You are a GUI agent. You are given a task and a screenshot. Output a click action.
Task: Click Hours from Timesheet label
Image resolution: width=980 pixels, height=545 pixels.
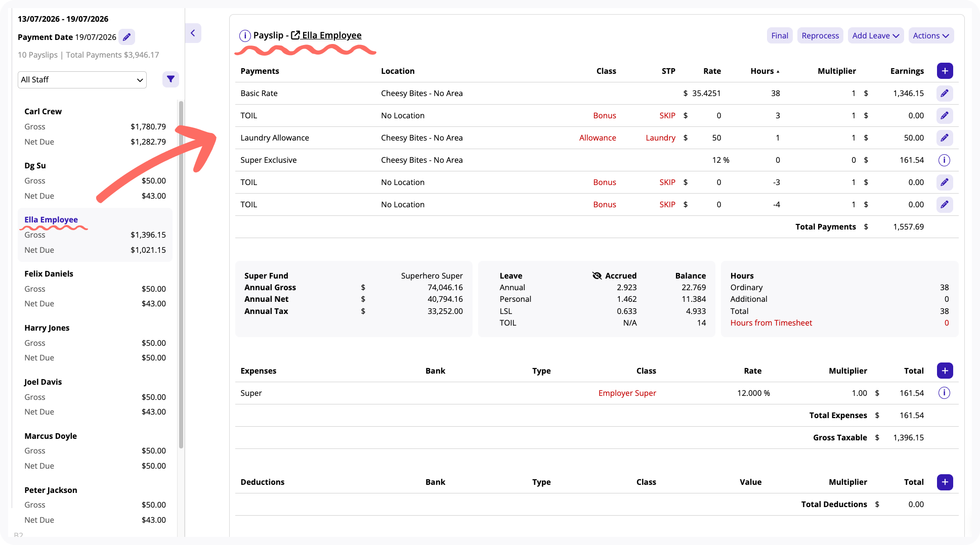(771, 323)
